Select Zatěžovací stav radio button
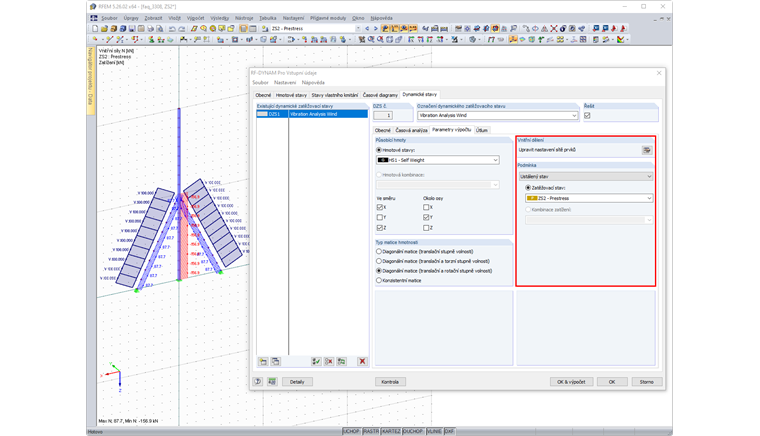The width and height of the screenshot is (760, 436). pyautogui.click(x=528, y=187)
